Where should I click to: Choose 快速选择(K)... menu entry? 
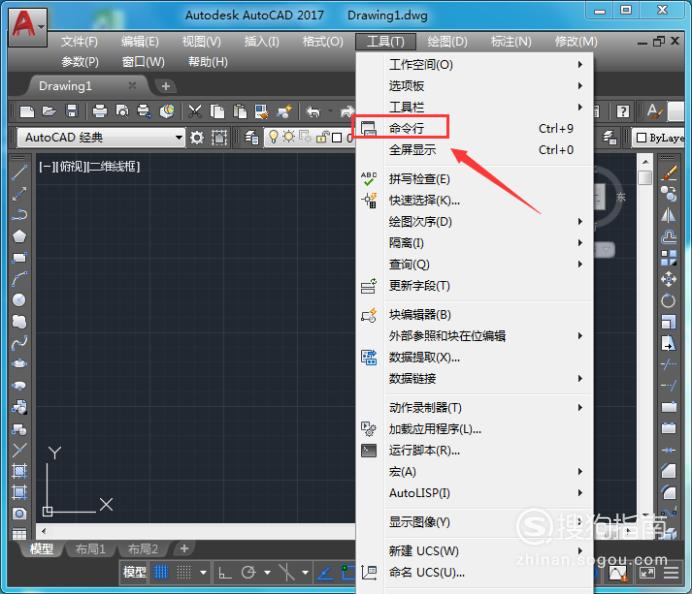[475, 200]
